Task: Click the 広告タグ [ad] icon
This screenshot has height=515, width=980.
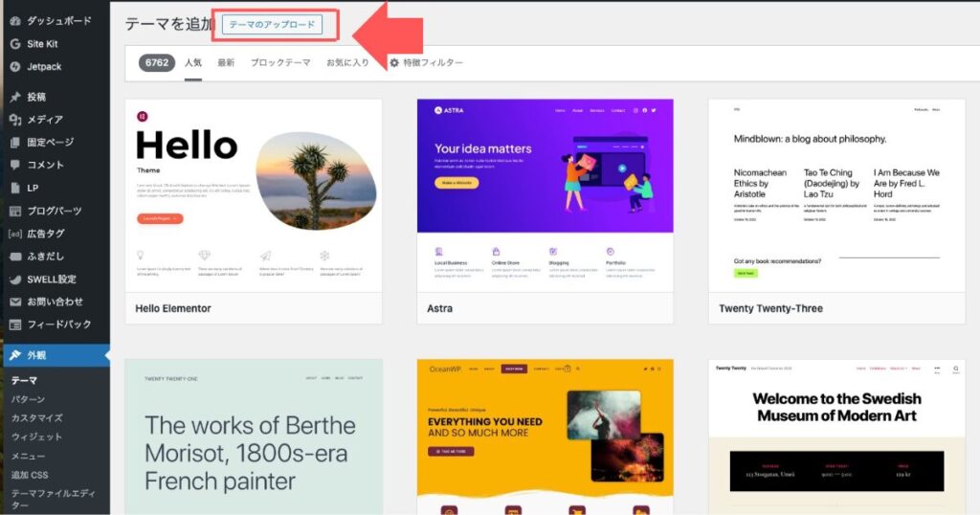Action: coord(15,234)
